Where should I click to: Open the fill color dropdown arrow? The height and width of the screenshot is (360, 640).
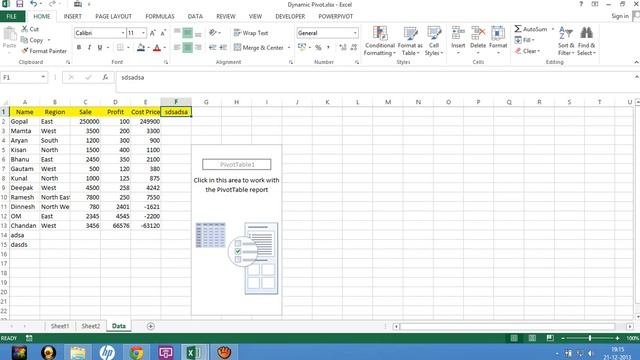coord(148,48)
